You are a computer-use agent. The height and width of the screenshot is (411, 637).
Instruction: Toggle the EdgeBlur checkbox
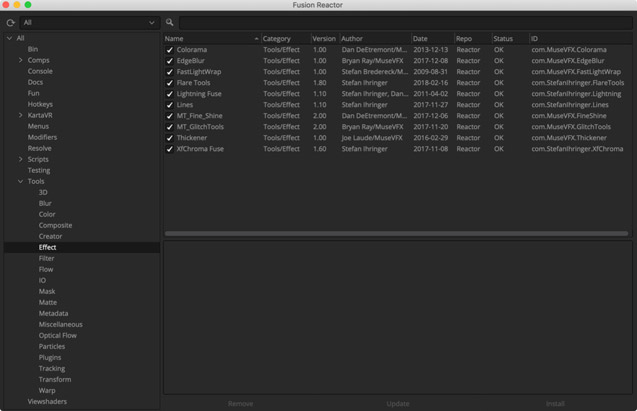[x=169, y=61]
